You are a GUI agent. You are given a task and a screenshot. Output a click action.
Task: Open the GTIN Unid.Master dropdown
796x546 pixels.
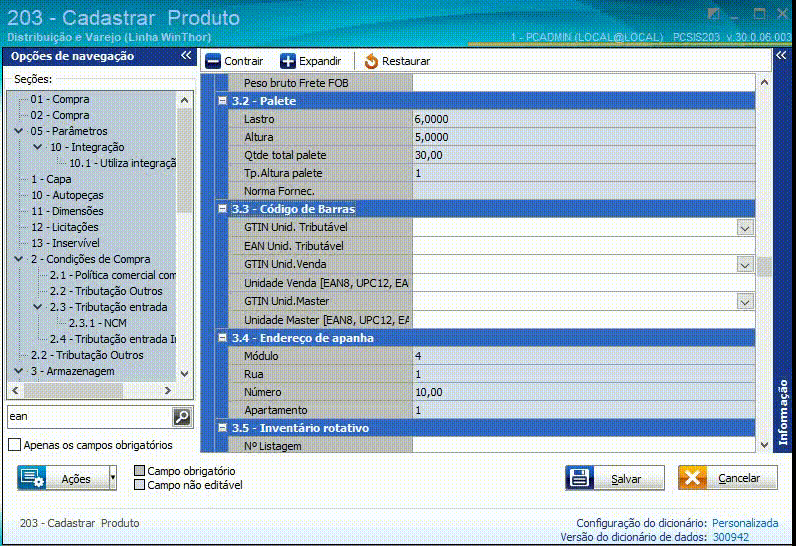[745, 302]
